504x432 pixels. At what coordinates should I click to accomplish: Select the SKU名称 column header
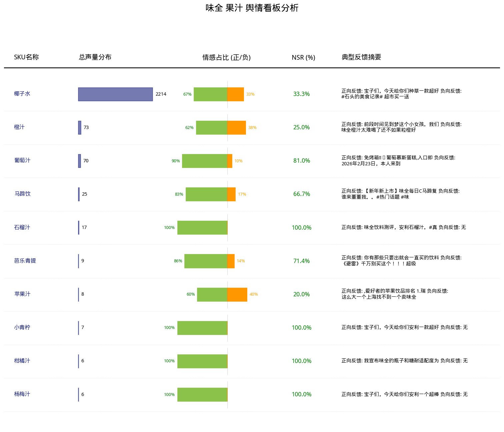(26, 57)
